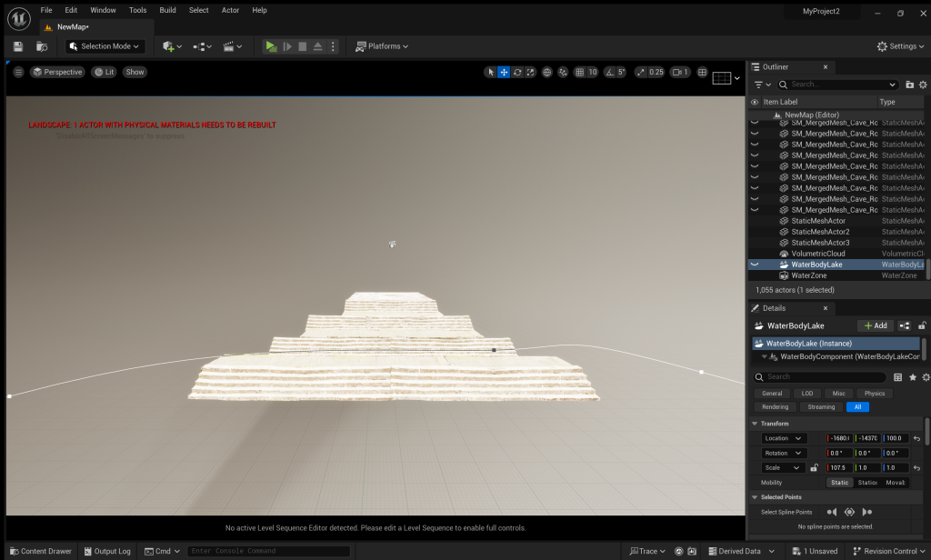Collapse the WaterBodyComponent tree row
The width and height of the screenshot is (931, 560).
[x=764, y=356]
